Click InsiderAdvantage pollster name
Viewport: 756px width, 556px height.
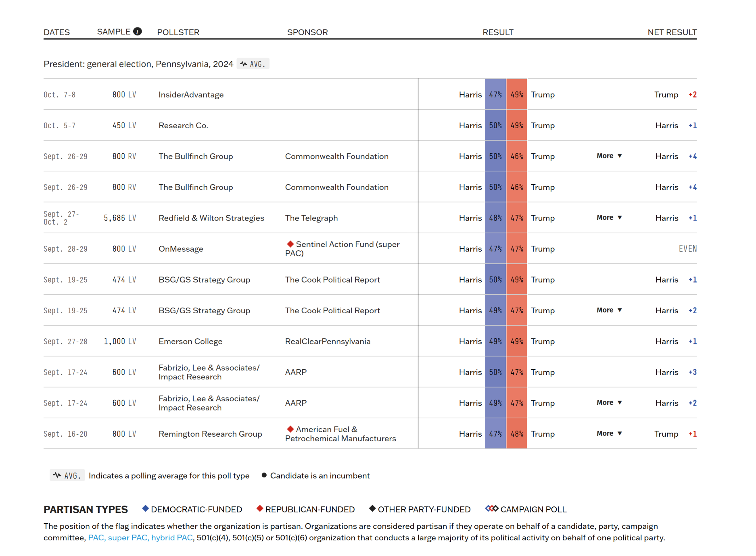[191, 95]
